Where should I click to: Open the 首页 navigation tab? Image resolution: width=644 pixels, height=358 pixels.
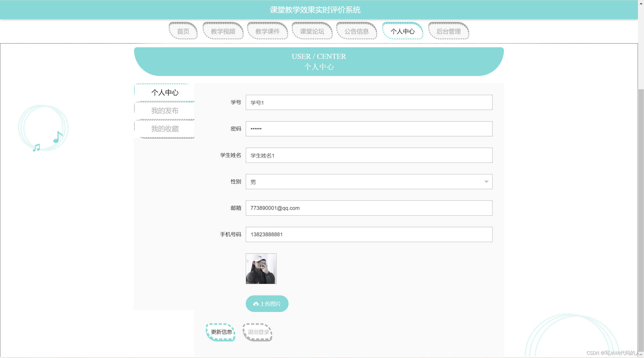click(x=183, y=31)
